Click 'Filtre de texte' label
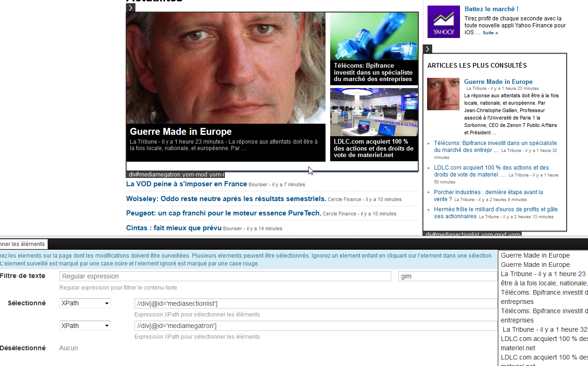Image resolution: width=588 pixels, height=366 pixels. point(23,276)
